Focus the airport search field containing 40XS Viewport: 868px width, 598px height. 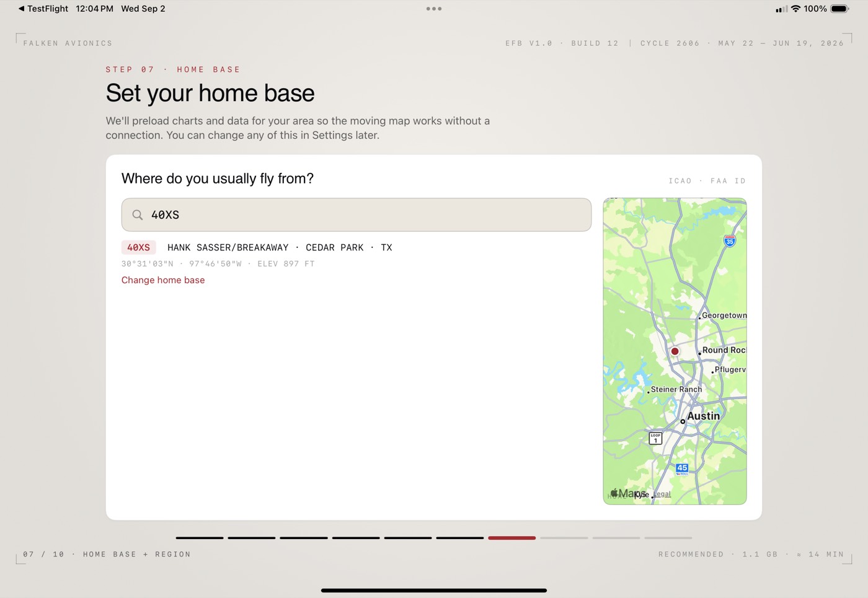click(x=356, y=215)
